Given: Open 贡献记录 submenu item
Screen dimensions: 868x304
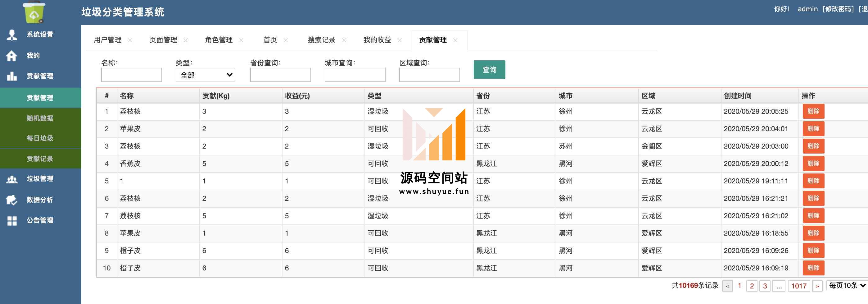Looking at the screenshot, I should coord(40,159).
